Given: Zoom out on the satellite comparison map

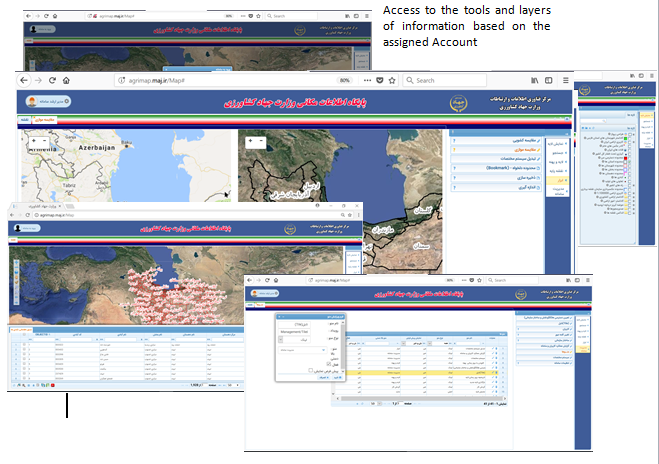Looking at the screenshot, I should [261, 141].
